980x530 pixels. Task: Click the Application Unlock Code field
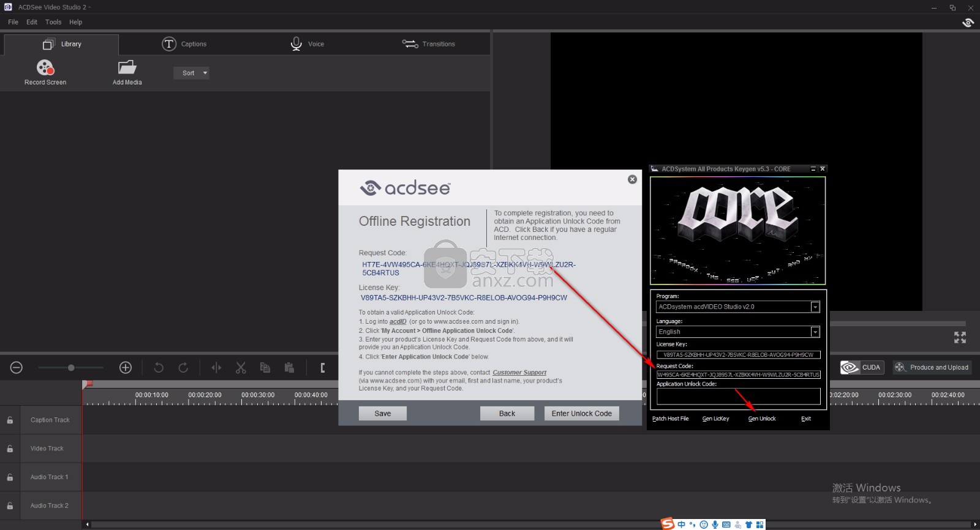738,397
